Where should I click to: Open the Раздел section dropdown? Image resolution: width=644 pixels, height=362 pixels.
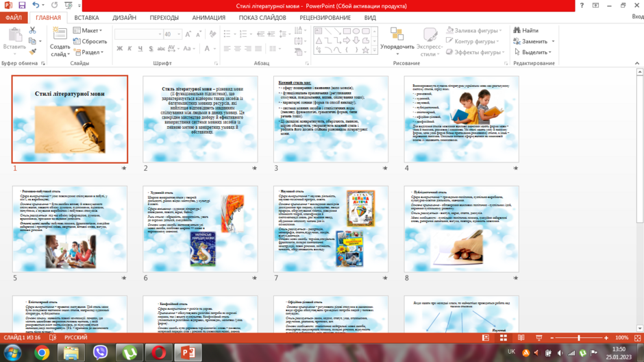(88, 52)
